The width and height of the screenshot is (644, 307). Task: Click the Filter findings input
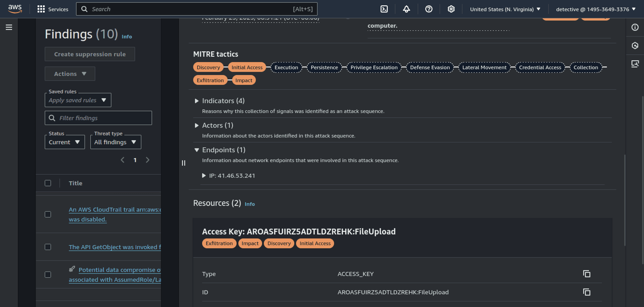[98, 118]
